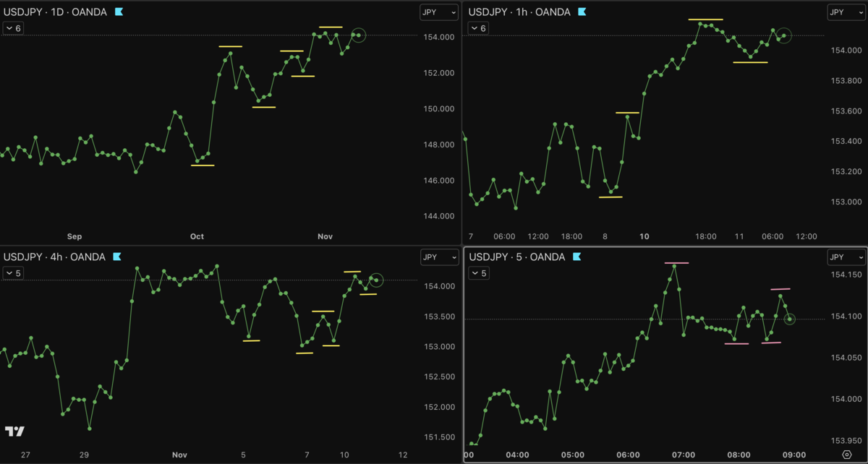This screenshot has height=464, width=868.
Task: Open the JPY currency dropdown in 1D chart
Action: tap(440, 12)
